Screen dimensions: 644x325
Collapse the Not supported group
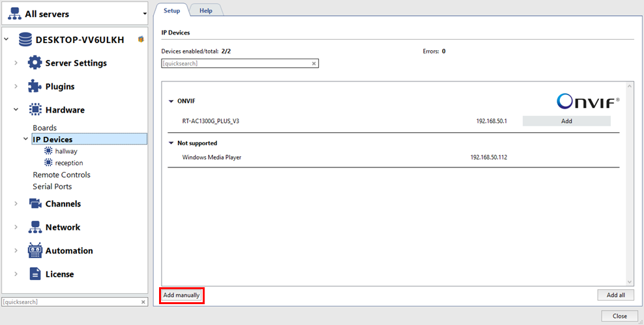click(171, 143)
